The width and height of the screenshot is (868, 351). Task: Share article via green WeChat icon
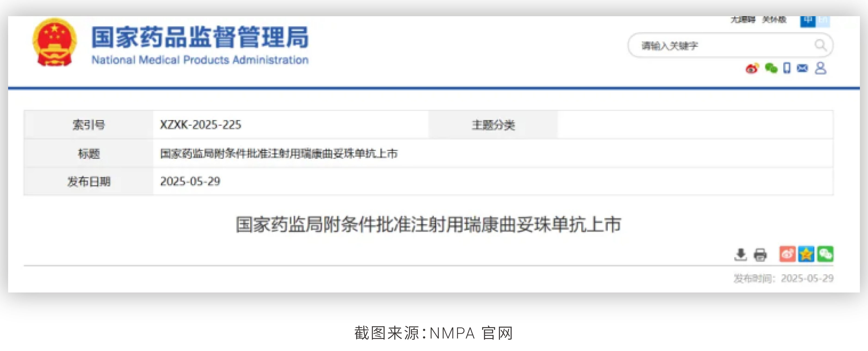pos(825,254)
